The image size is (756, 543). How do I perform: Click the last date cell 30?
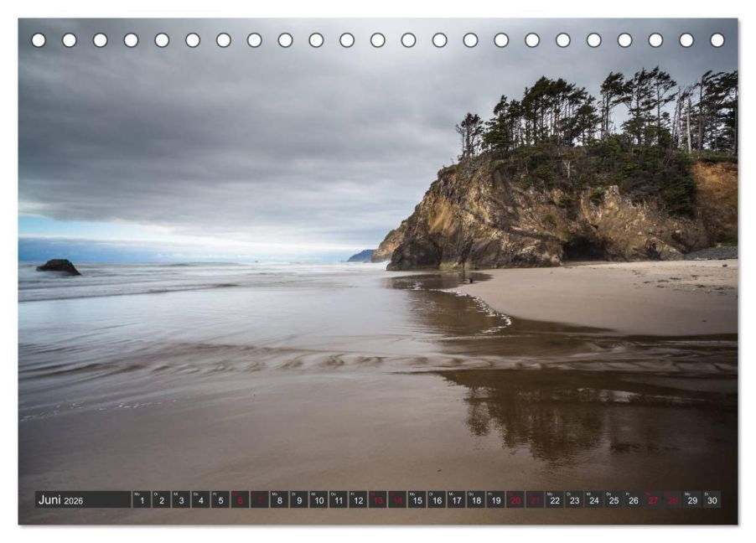point(712,499)
